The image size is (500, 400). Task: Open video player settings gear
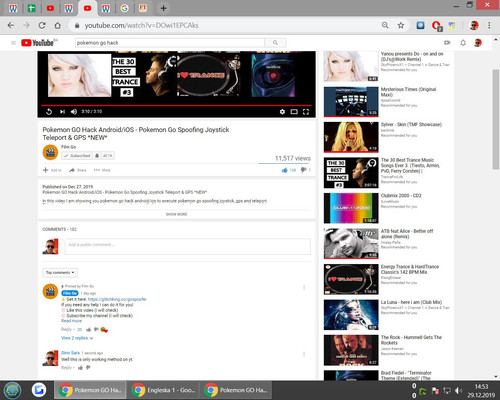[x=282, y=112]
